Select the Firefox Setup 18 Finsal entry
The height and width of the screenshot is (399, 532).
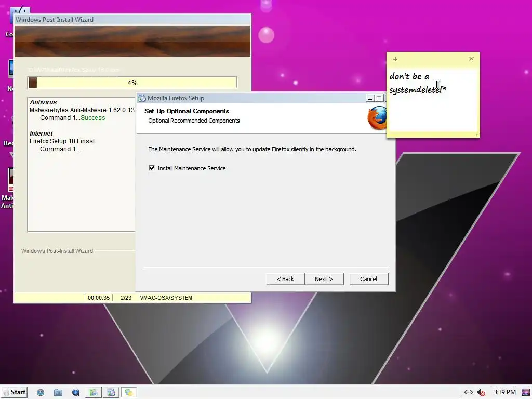pos(62,141)
